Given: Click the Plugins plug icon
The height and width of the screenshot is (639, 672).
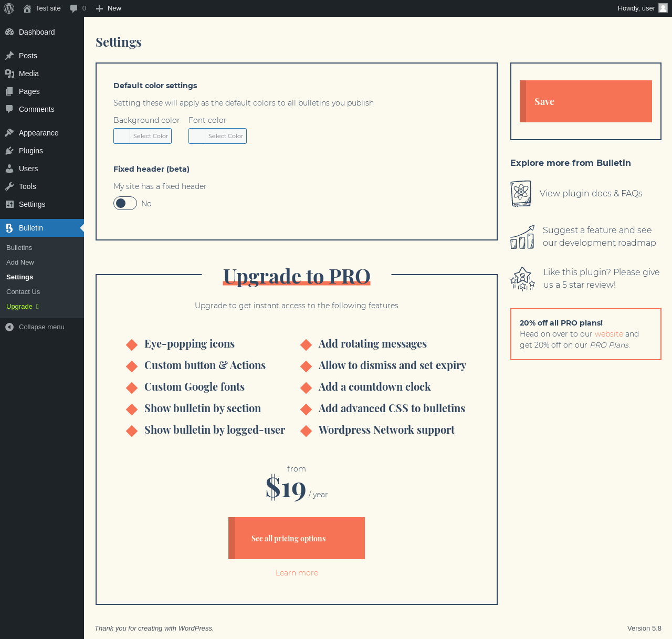Looking at the screenshot, I should click(9, 151).
